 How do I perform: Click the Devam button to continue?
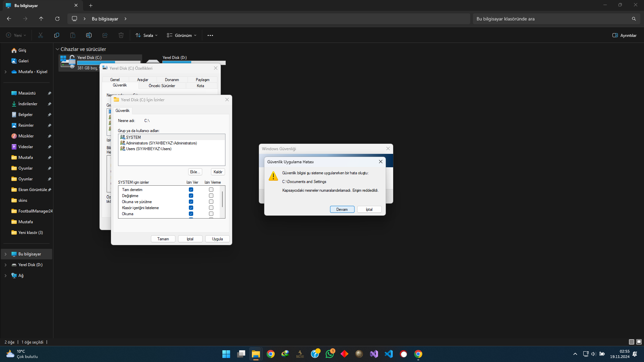[342, 209]
